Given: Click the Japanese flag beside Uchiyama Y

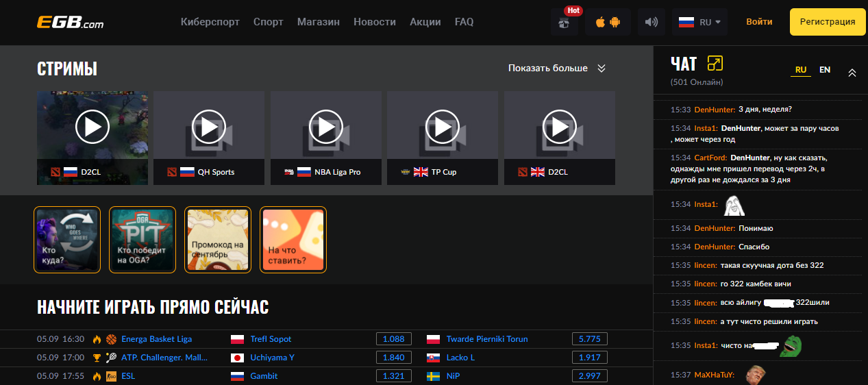Looking at the screenshot, I should (238, 358).
